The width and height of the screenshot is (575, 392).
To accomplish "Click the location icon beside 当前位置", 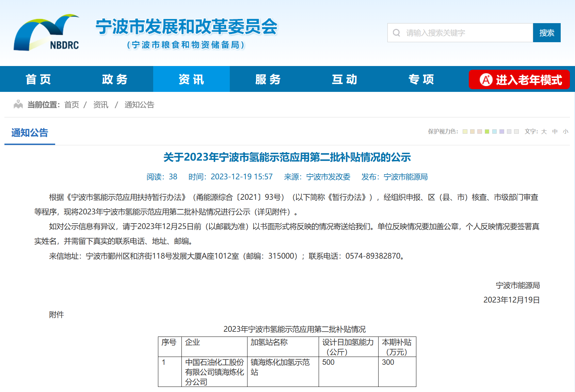I will click(18, 104).
